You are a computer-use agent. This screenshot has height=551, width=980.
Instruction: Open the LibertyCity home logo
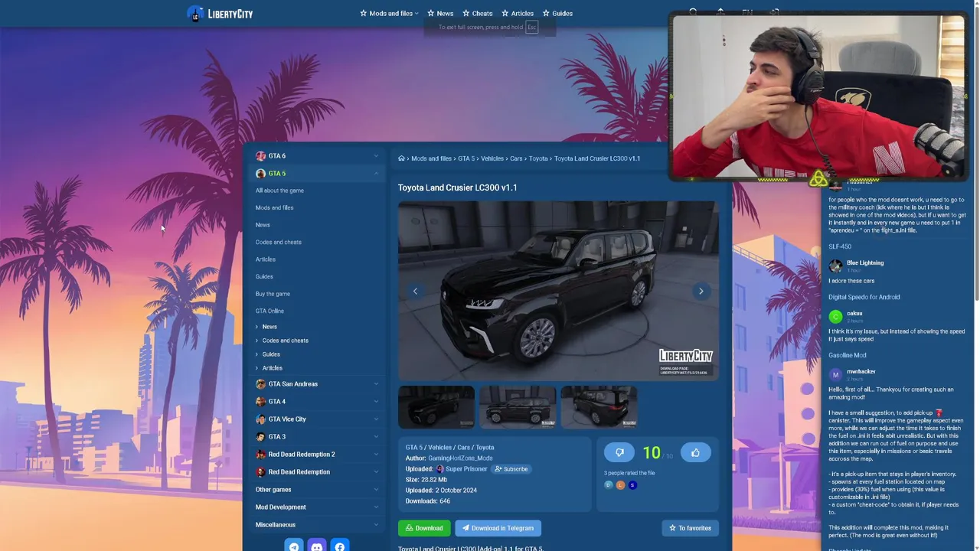pyautogui.click(x=220, y=13)
